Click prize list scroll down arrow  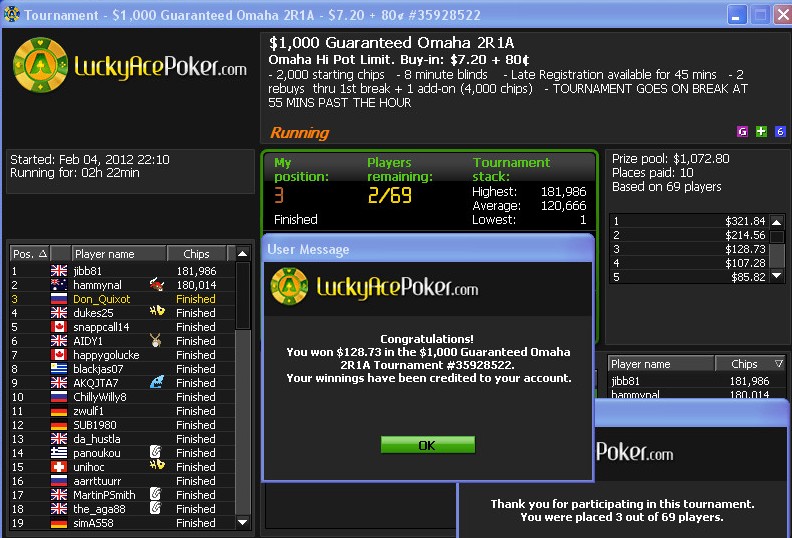(x=777, y=276)
